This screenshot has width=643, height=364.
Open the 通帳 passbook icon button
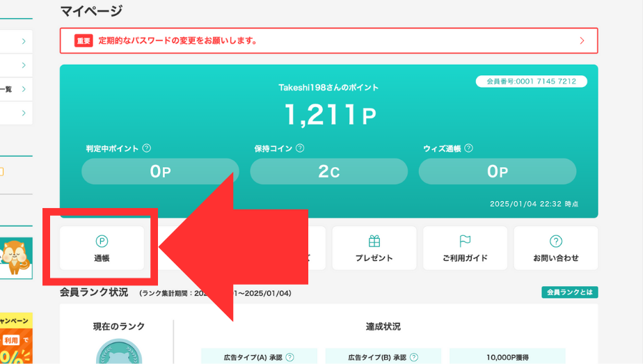click(102, 242)
